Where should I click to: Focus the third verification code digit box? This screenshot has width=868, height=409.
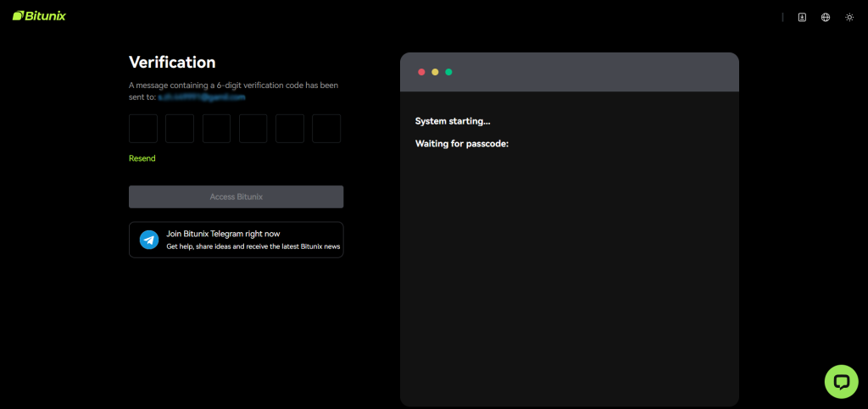[216, 129]
